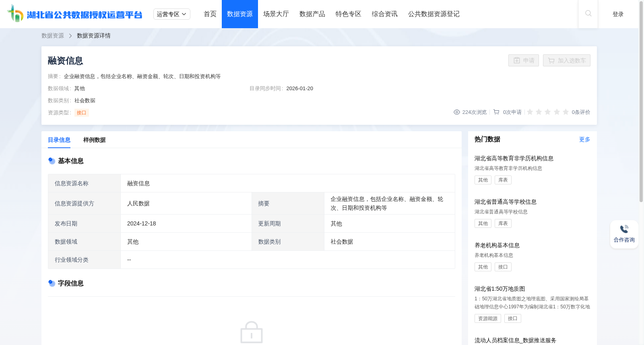Click the 2024-12-18 publish date cell
Image resolution: width=644 pixels, height=345 pixels.
186,223
